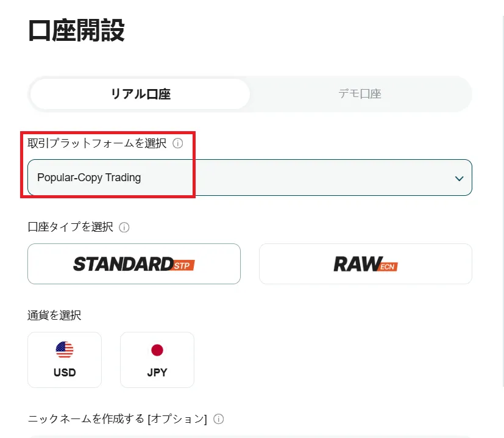The height and width of the screenshot is (438, 504).
Task: Click the US flag icon
Action: 64,350
